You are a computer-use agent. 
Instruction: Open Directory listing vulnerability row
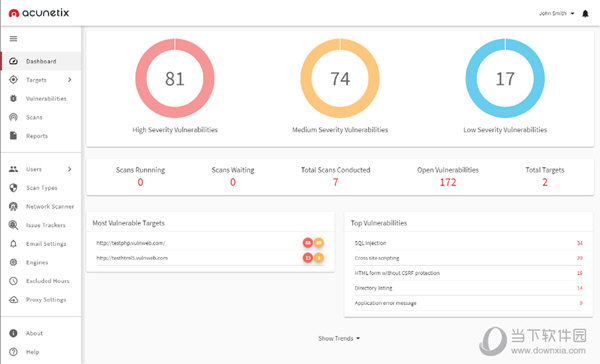pyautogui.click(x=468, y=288)
